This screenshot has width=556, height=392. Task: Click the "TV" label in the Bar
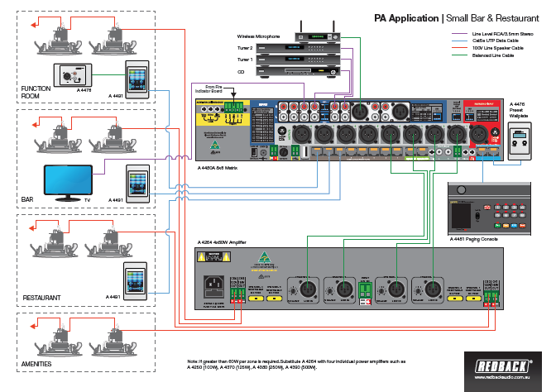[87, 200]
